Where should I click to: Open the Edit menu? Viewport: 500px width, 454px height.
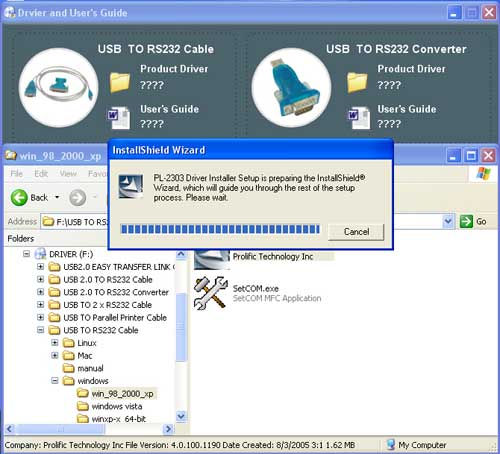pyautogui.click(x=41, y=173)
